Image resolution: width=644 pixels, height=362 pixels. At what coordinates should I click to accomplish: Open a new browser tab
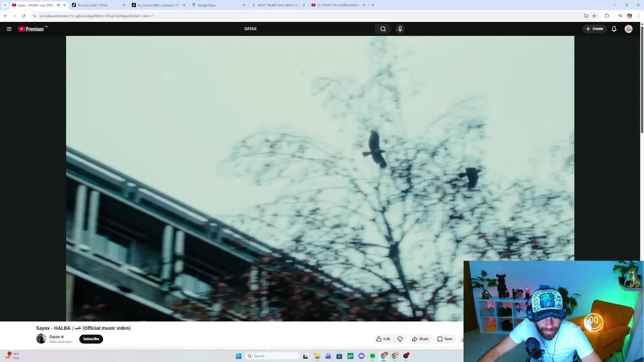pos(373,5)
